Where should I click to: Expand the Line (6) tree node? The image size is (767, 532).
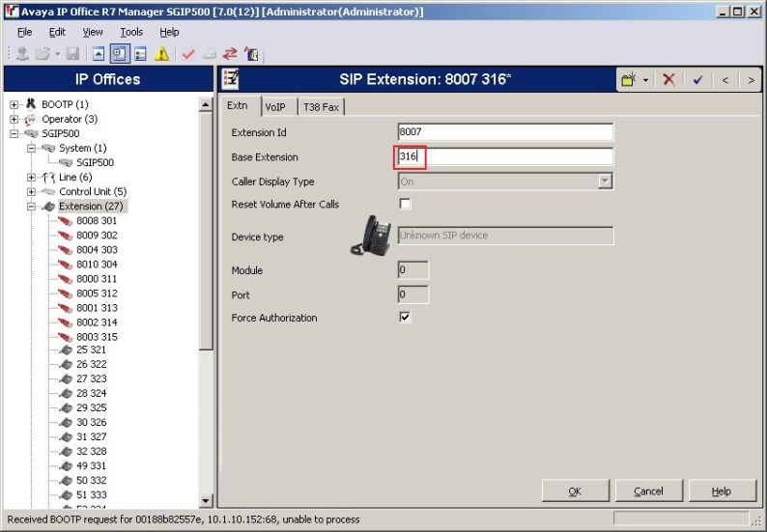click(32, 178)
